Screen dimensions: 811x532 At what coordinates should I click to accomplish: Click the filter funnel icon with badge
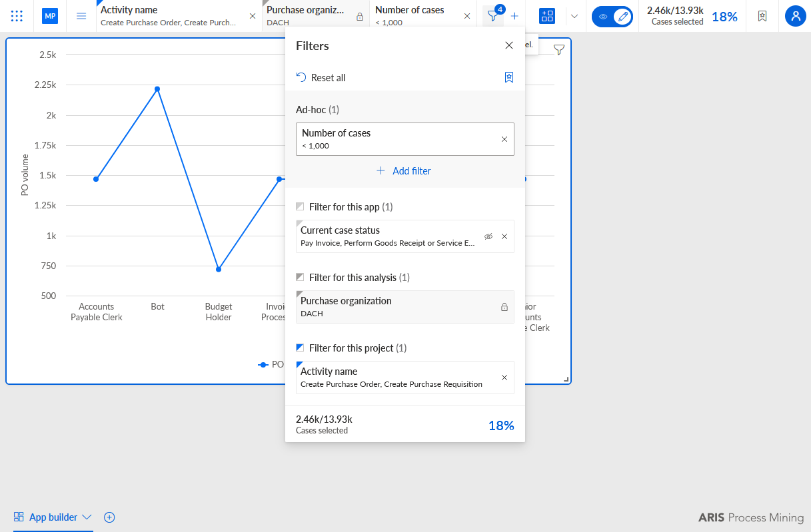[x=493, y=16]
